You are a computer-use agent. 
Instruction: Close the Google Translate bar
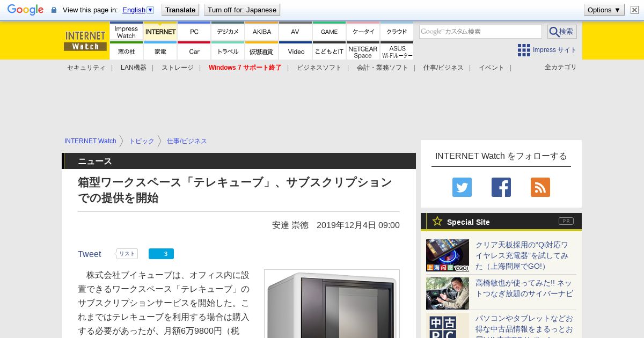634,10
